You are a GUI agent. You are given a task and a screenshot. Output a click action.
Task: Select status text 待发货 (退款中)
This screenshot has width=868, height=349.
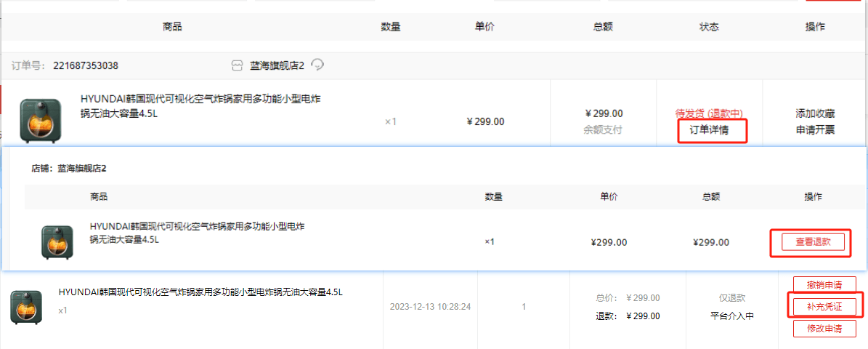[x=710, y=114]
